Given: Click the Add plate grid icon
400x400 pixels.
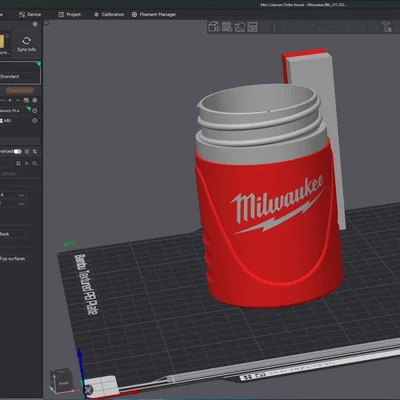Looking at the screenshot, I should (x=227, y=27).
